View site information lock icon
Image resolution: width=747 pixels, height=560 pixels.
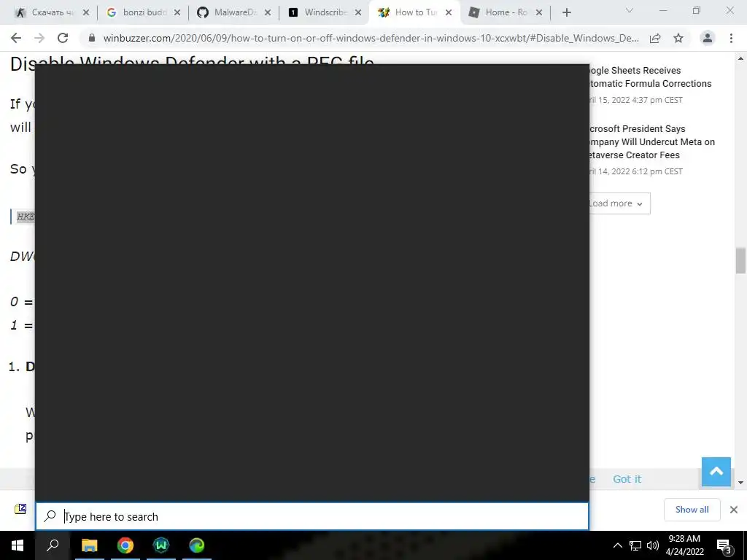pos(92,38)
